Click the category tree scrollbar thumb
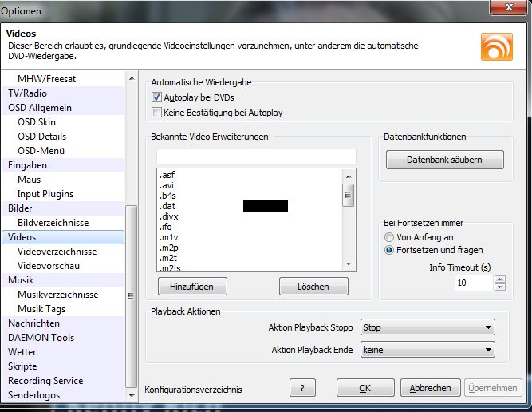 point(132,296)
